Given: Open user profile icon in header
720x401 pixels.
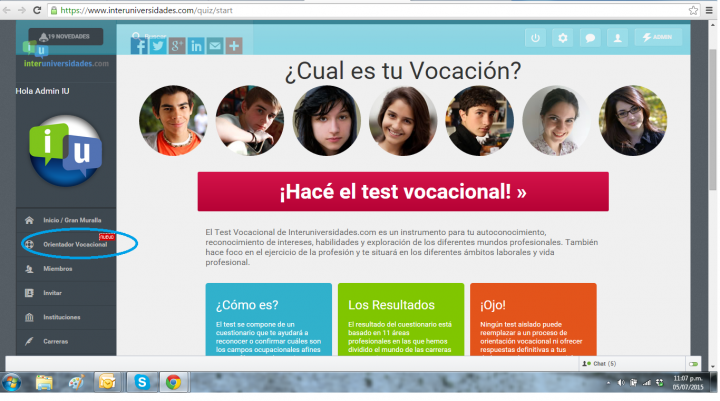Looking at the screenshot, I should click(x=618, y=38).
